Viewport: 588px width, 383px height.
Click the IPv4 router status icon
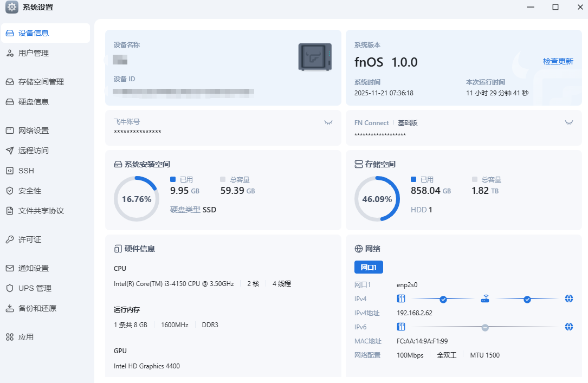pyautogui.click(x=485, y=298)
